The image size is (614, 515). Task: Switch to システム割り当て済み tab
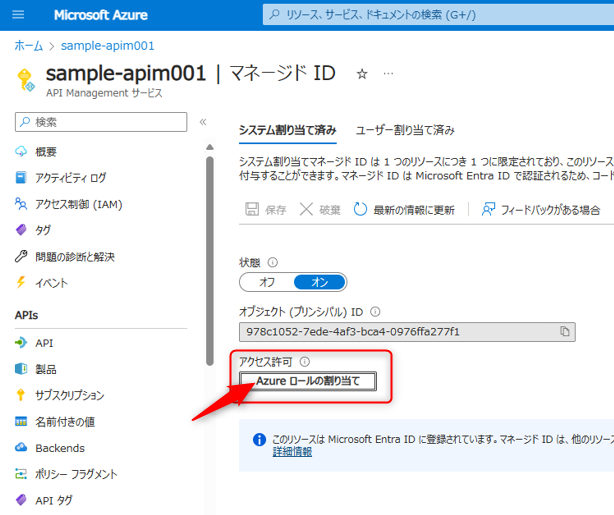coord(287,130)
